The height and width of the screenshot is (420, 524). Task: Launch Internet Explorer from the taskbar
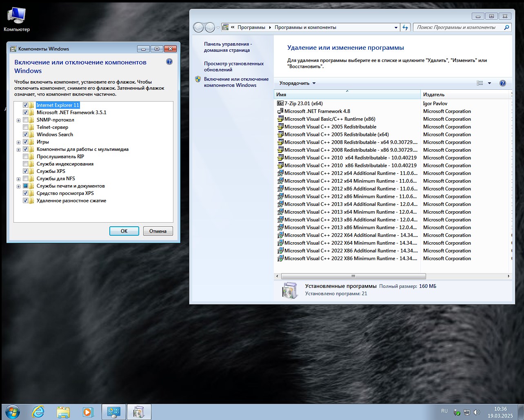tap(38, 412)
